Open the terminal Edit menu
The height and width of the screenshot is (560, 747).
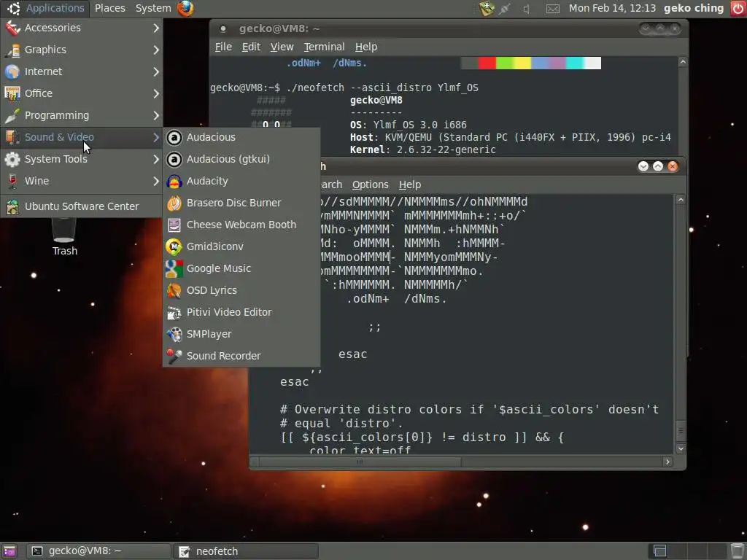(251, 47)
